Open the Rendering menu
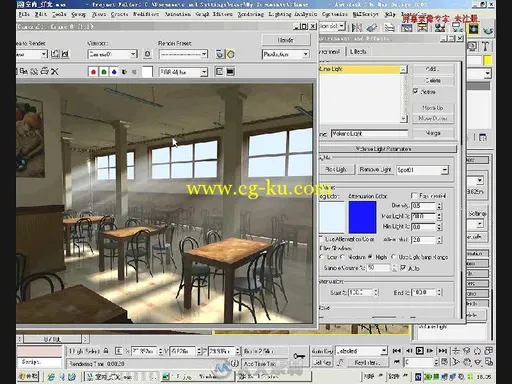The width and height of the screenshot is (512, 384). click(x=250, y=15)
